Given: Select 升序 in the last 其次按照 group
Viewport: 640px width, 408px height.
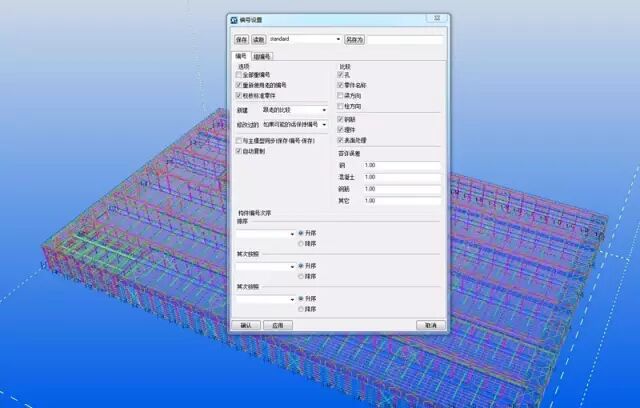Looking at the screenshot, I should (x=301, y=299).
